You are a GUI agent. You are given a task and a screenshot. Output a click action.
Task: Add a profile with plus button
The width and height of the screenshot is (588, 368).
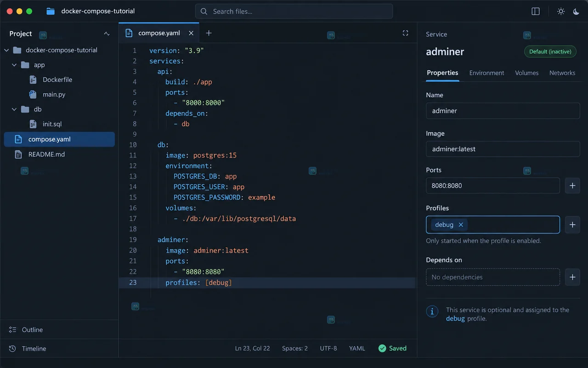pyautogui.click(x=572, y=225)
